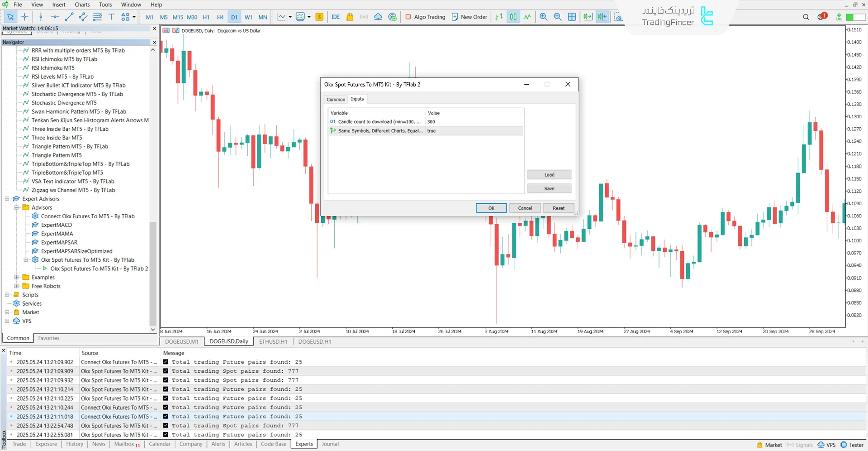Switch chart to candlestick display
Viewport: 868px width, 451px height.
513,17
